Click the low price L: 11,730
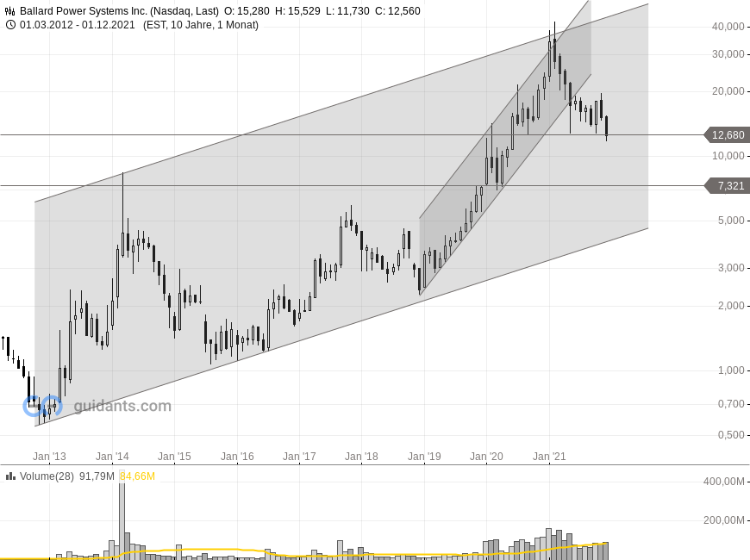Screen dimensions: 750x560 click(347, 11)
